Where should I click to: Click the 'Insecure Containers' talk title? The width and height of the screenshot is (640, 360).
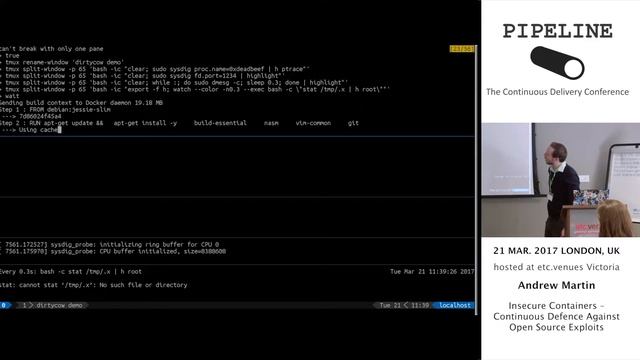point(556,316)
